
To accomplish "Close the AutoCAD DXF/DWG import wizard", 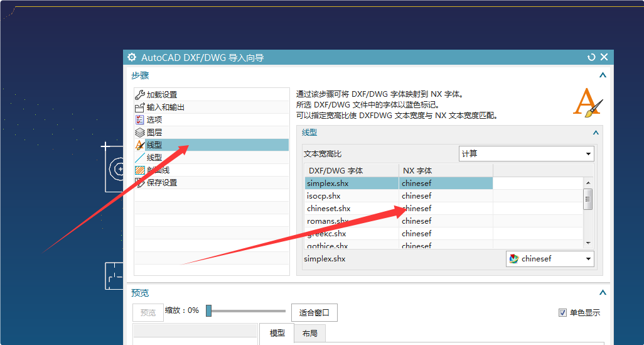I will [604, 57].
